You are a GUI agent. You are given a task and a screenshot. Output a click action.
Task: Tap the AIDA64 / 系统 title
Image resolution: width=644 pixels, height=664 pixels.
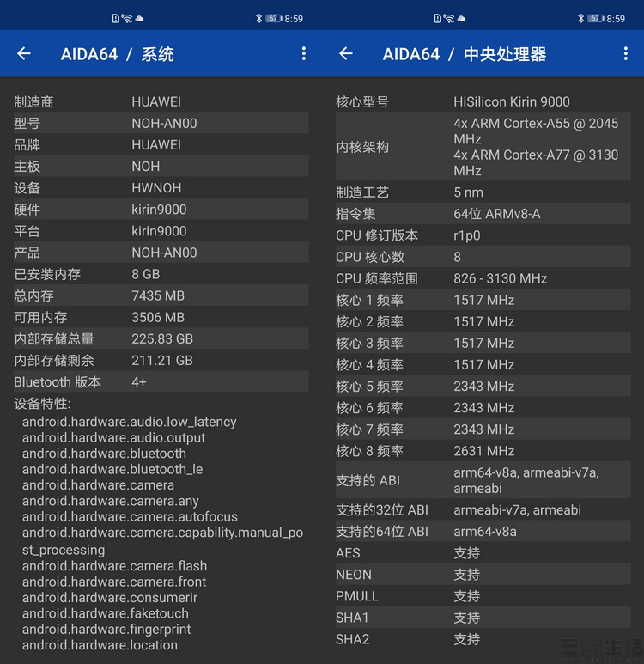(x=118, y=54)
